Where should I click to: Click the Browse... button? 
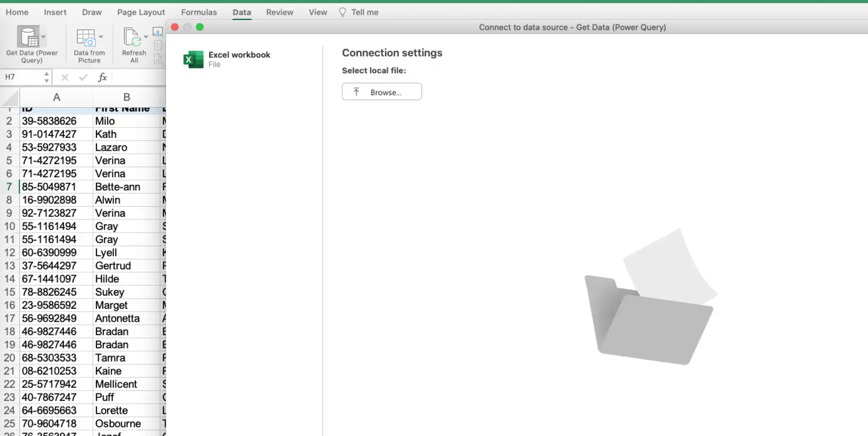382,91
